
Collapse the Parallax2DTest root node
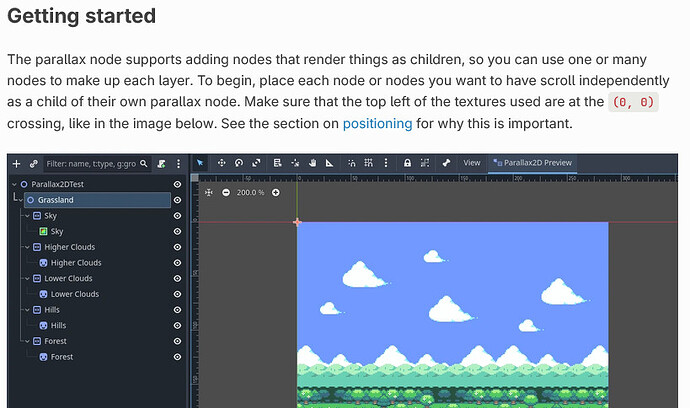click(x=14, y=184)
